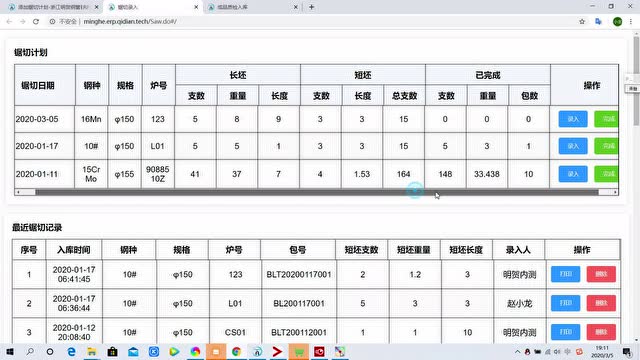Click the total count 164 cell
Viewport: 640px width, 360px height.
[404, 174]
